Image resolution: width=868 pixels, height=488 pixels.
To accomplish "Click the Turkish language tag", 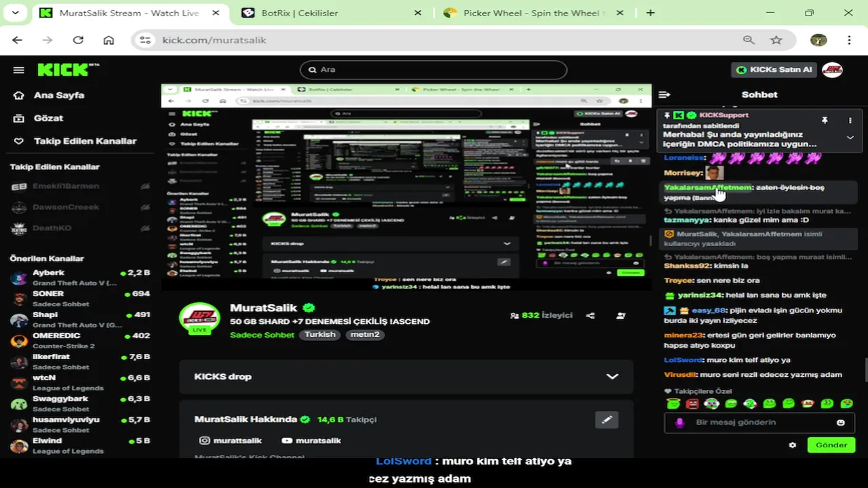I will (x=320, y=335).
